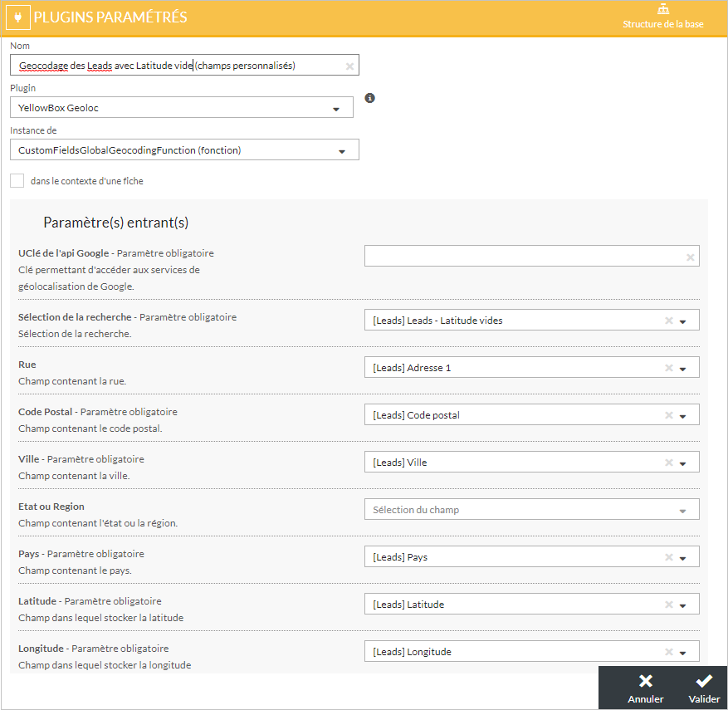Click the Valider button
728x710 pixels.
(704, 688)
